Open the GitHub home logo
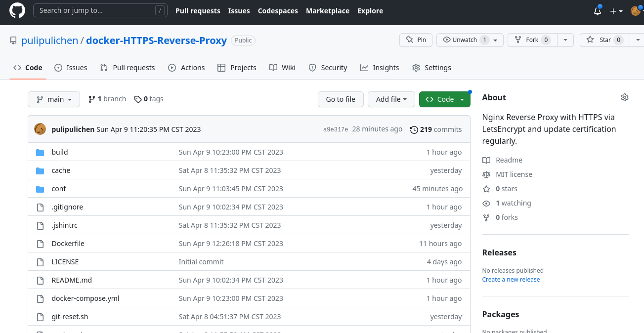 [17, 11]
